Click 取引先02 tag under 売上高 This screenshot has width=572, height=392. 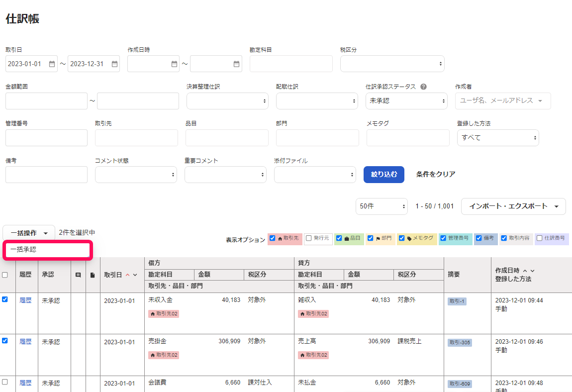(x=313, y=355)
